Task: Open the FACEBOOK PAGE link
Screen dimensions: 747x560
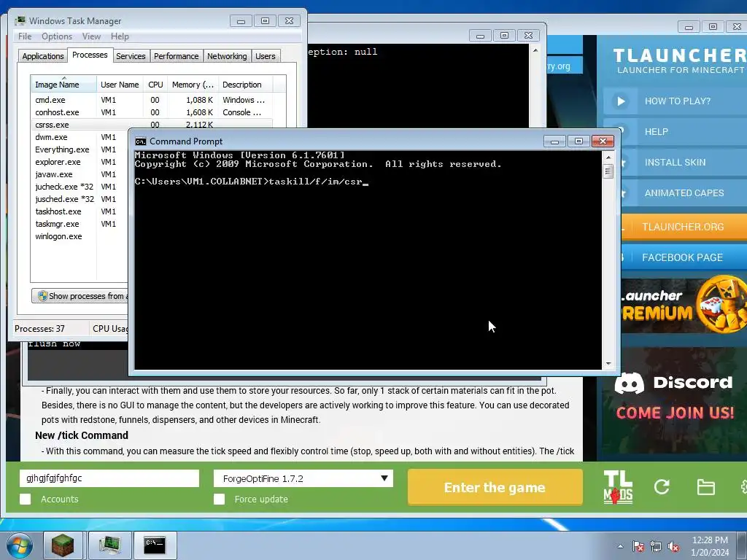Action: pyautogui.click(x=682, y=257)
